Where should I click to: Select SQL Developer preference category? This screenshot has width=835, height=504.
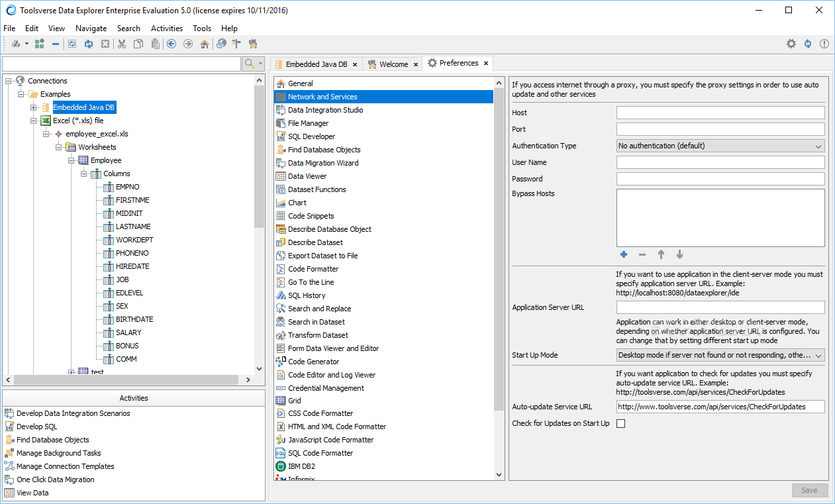click(311, 136)
